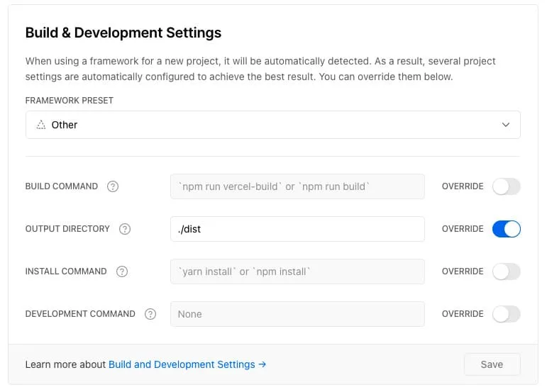Viewport: 547px width, 392px height.
Task: Select the Other framework preset text
Action: coord(64,125)
